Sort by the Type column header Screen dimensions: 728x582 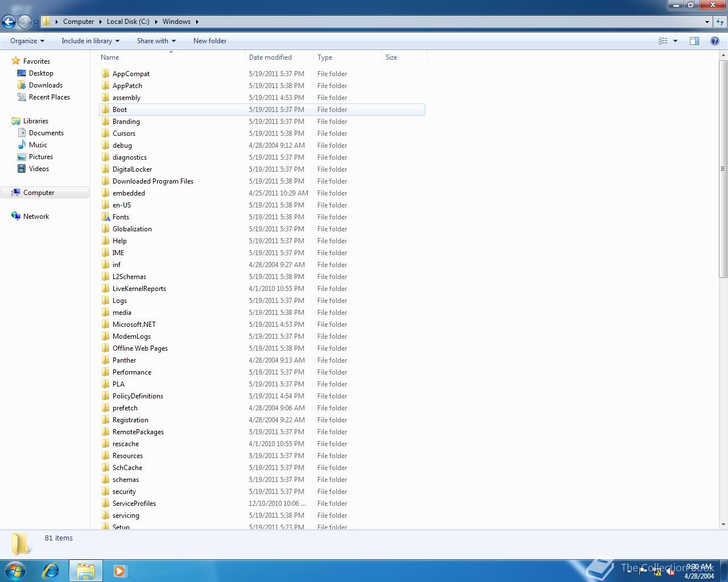[x=348, y=57]
